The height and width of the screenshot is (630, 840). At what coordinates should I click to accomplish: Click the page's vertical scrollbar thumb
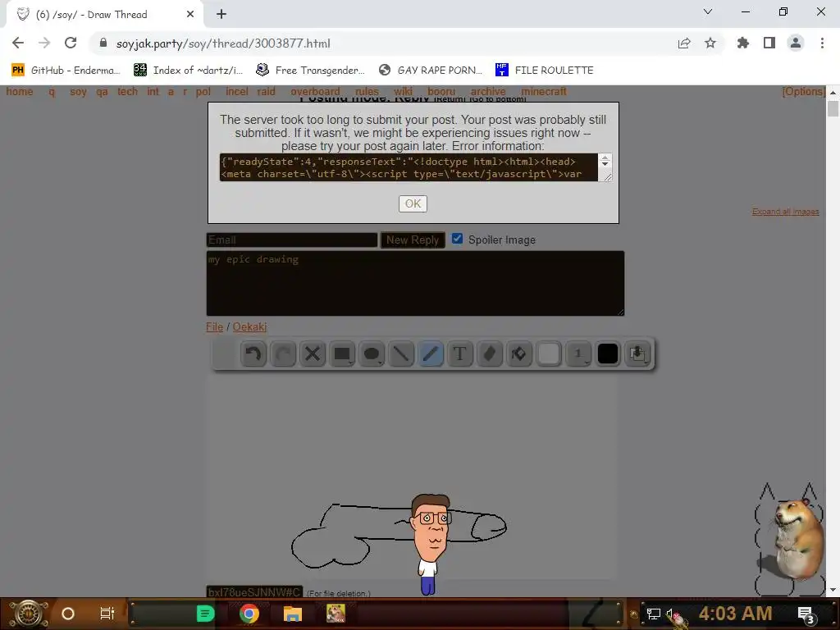pos(833,108)
